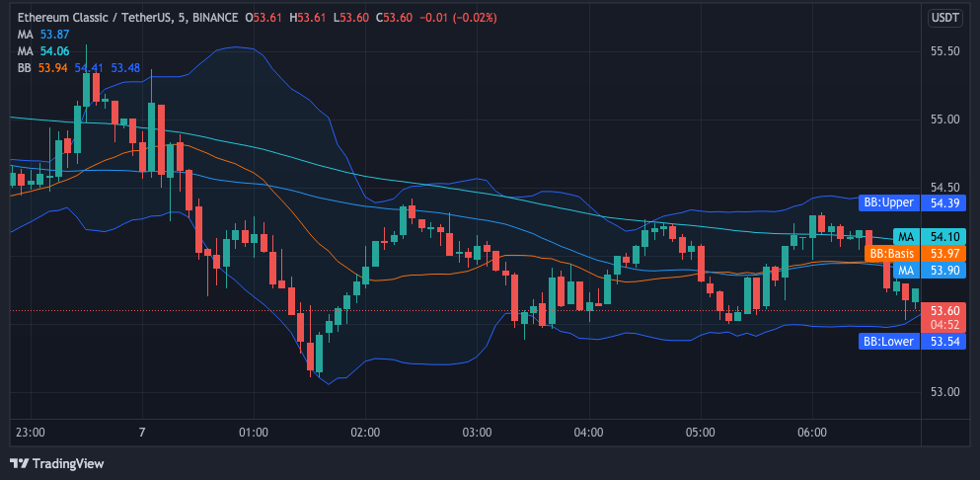Screen dimensions: 980x480
Task: Click the day 7 date marker
Action: 142,433
